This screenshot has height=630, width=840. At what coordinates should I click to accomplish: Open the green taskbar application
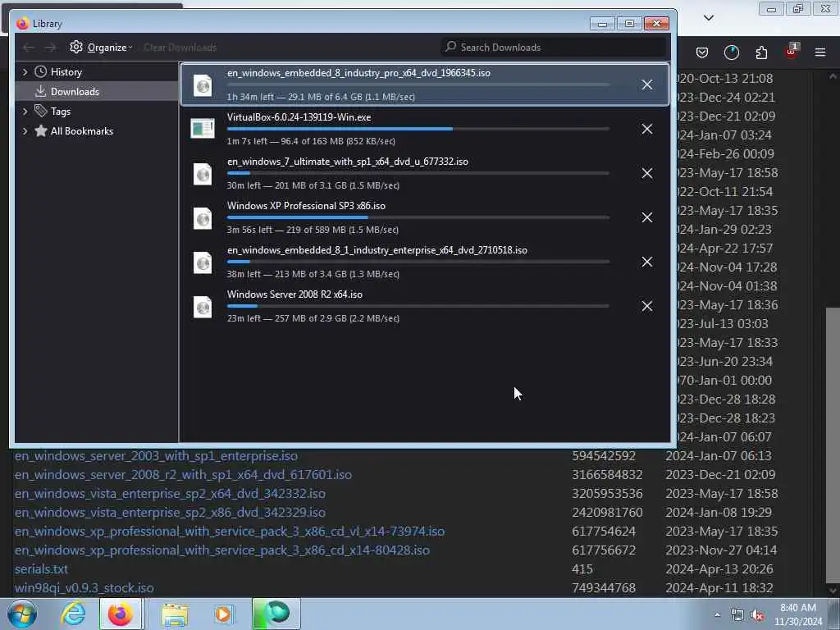276,614
